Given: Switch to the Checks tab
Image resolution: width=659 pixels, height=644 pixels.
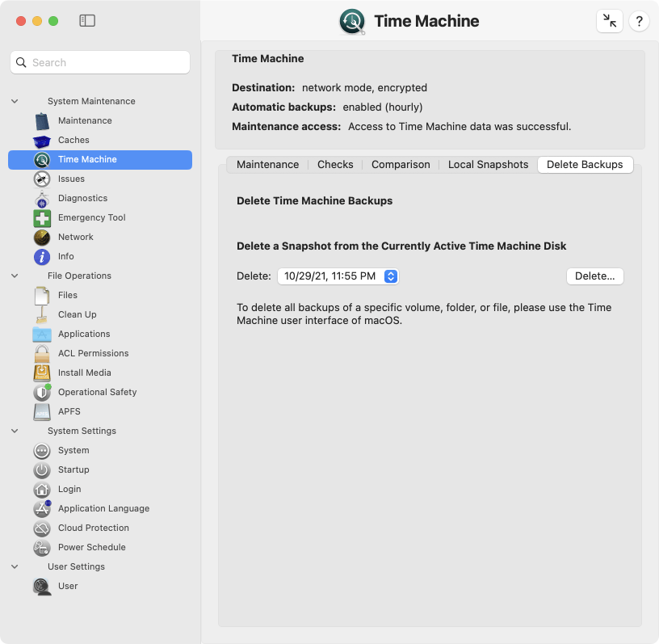Looking at the screenshot, I should click(335, 165).
